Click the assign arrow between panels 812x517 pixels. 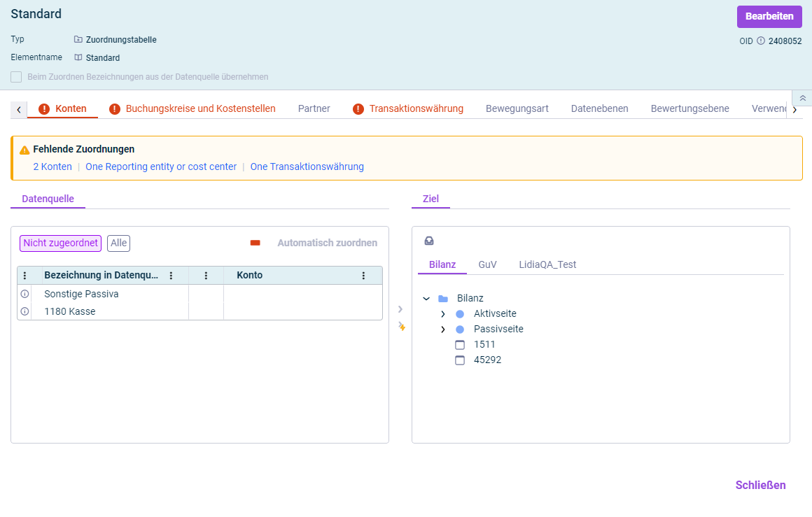400,309
